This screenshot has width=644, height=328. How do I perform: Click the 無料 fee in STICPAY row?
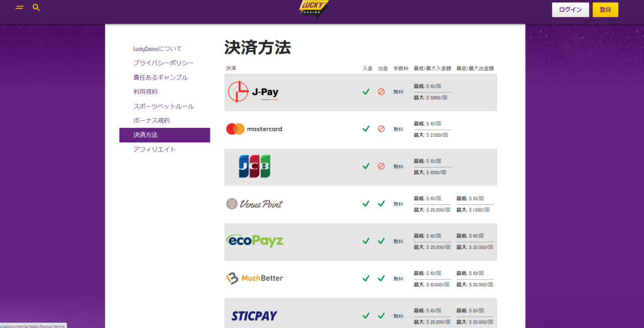398,316
